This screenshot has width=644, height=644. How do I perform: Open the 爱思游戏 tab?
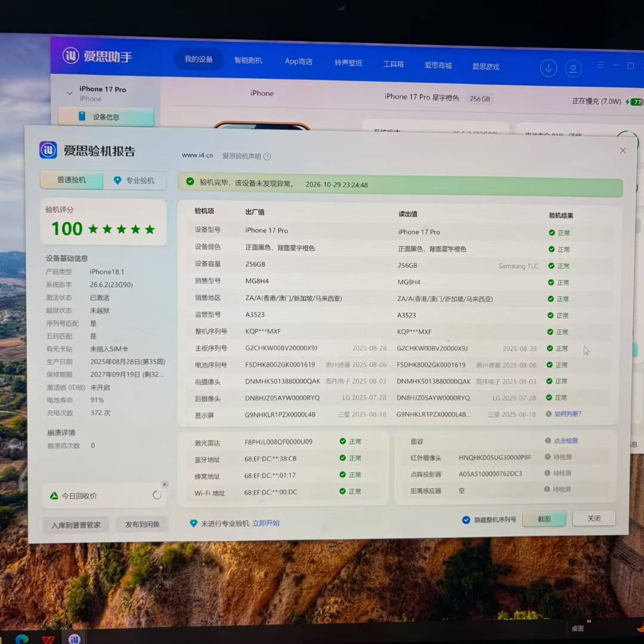[485, 67]
